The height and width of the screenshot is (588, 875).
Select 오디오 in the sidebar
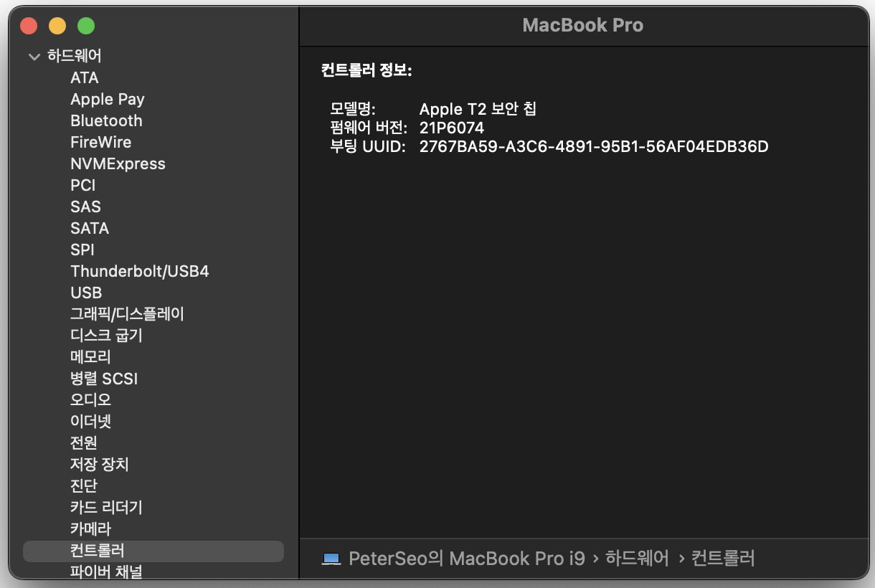[x=90, y=400]
